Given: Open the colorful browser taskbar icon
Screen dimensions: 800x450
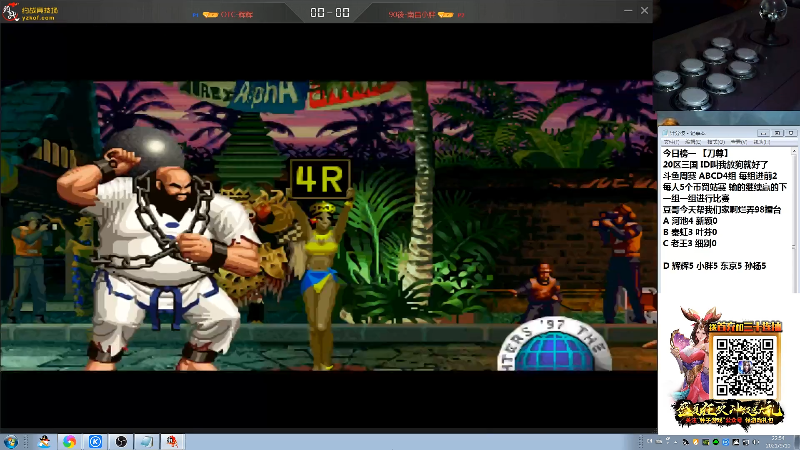Looking at the screenshot, I should (x=69, y=442).
